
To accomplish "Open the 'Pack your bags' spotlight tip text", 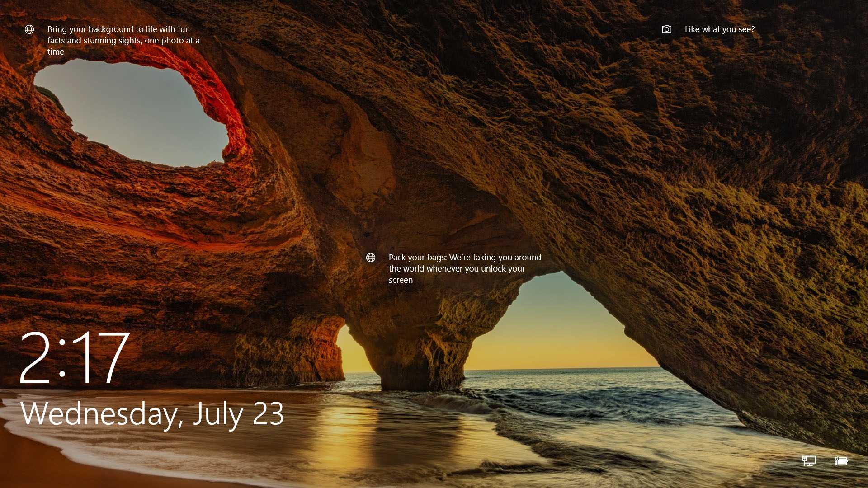I will pos(465,268).
